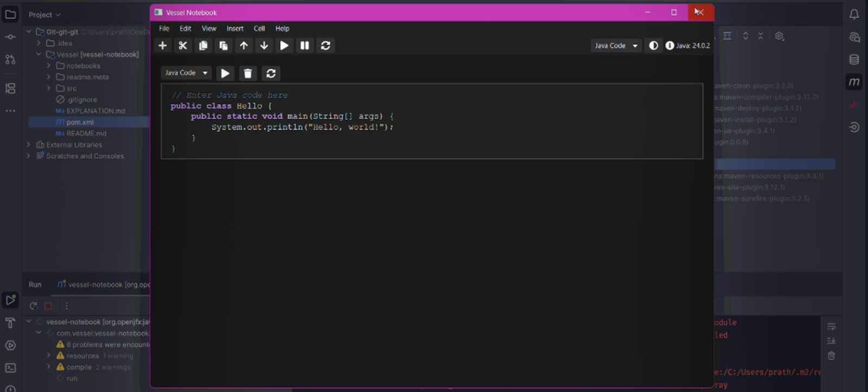The image size is (868, 392).
Task: Open the File menu
Action: click(164, 29)
